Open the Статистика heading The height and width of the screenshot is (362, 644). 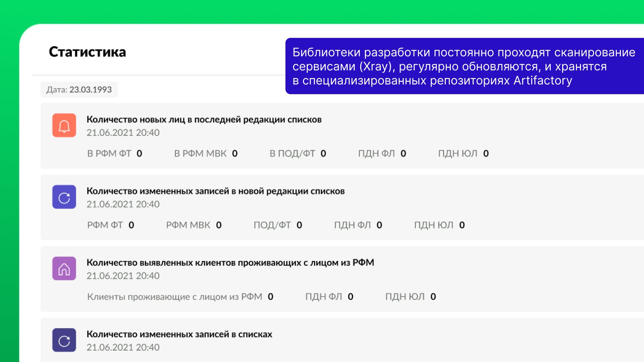87,52
